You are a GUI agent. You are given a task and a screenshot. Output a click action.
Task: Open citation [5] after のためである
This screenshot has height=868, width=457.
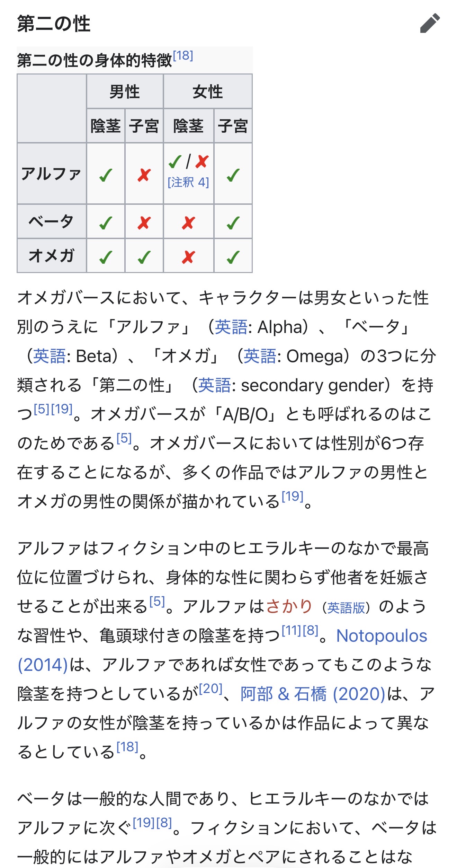pyautogui.click(x=124, y=438)
